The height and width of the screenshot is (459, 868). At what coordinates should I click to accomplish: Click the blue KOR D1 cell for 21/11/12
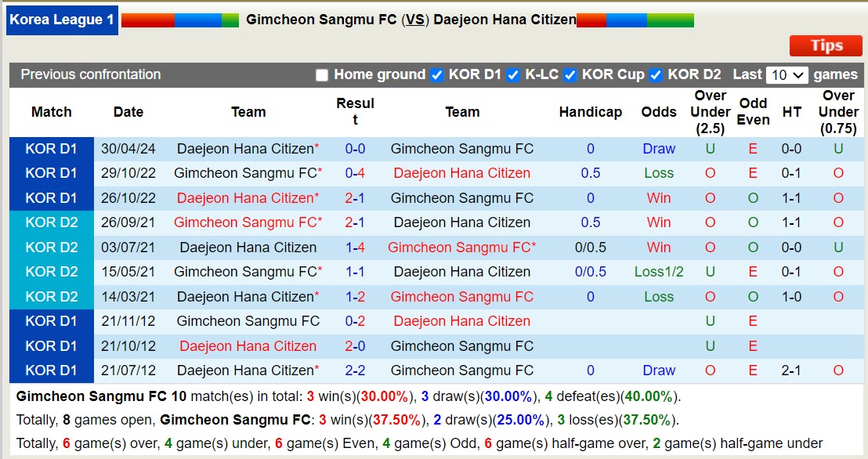[x=51, y=321]
